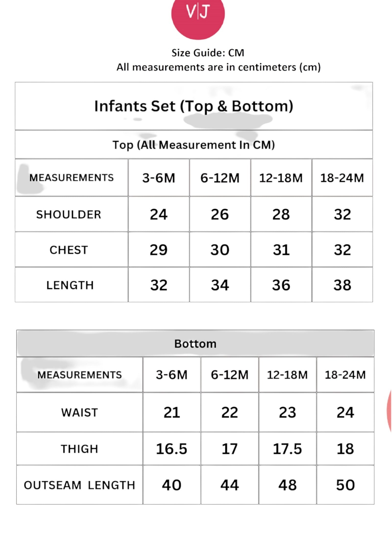Select the 18-24M column header in Bottom table
The image size is (392, 535).
click(345, 375)
